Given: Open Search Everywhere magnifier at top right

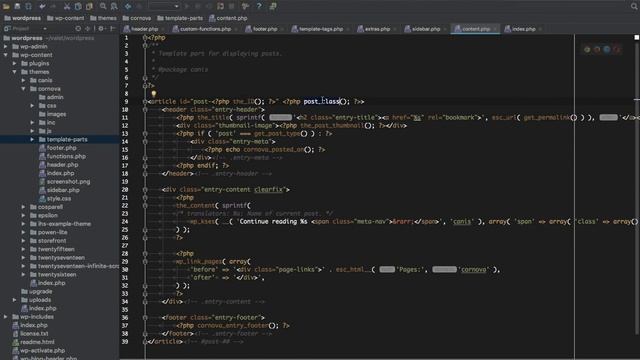Looking at the screenshot, I should [634, 6].
